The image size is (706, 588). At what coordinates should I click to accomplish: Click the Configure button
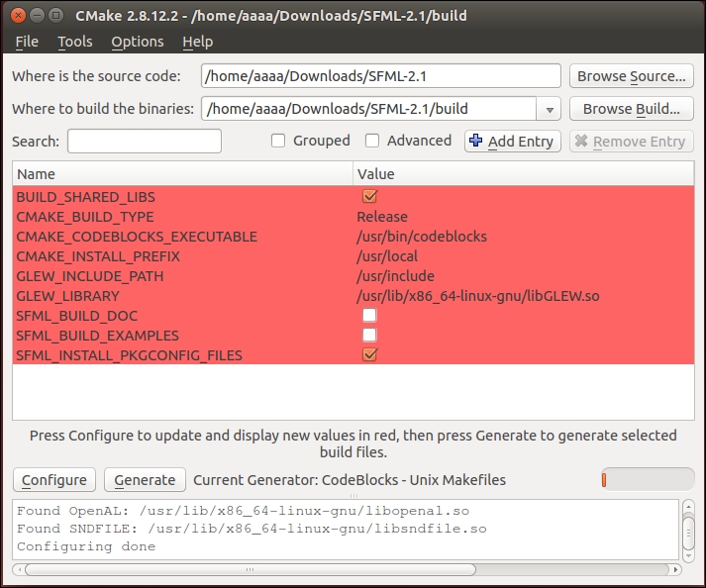[54, 480]
